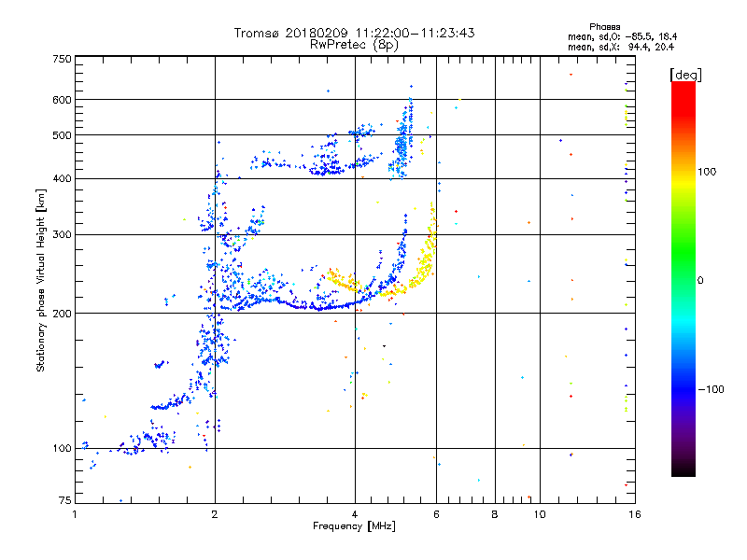
Task: Click the x-axis tick label '4'
Action: (355, 514)
